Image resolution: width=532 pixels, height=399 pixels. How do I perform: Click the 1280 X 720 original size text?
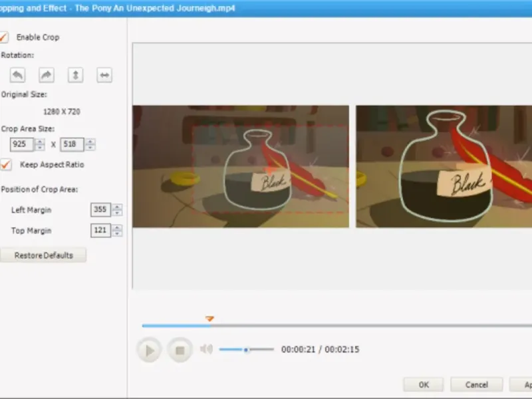point(62,112)
